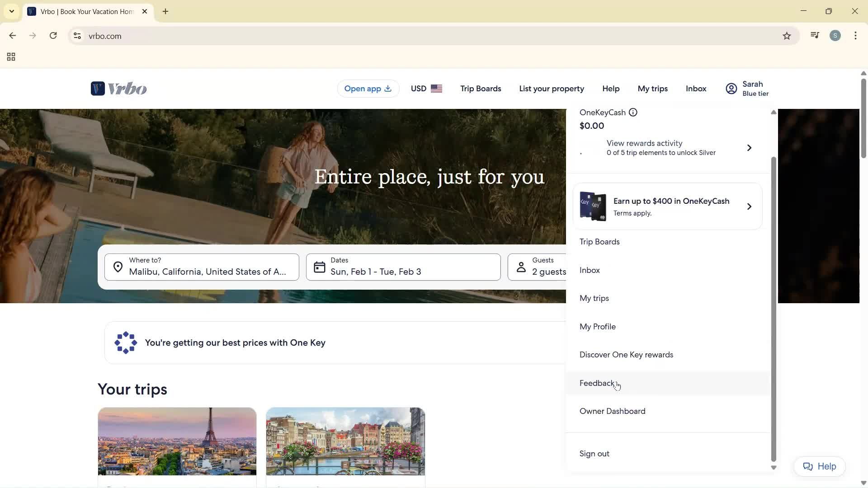The height and width of the screenshot is (488, 868).
Task: Open the tab search dropdown chevron
Action: [x=11, y=11]
